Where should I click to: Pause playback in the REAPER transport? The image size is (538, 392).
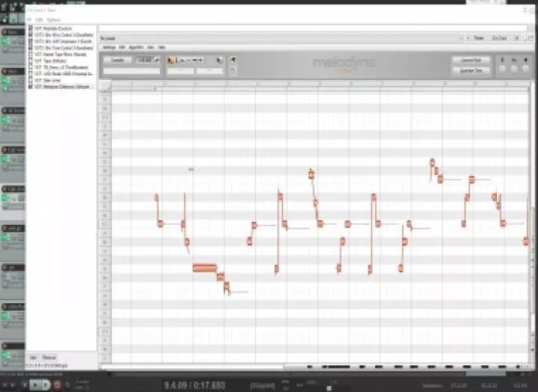coord(46,385)
